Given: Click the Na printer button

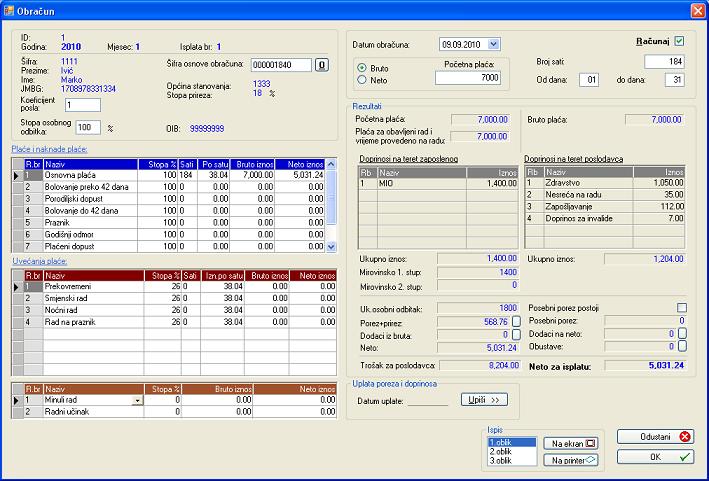Looking at the screenshot, I should [573, 459].
